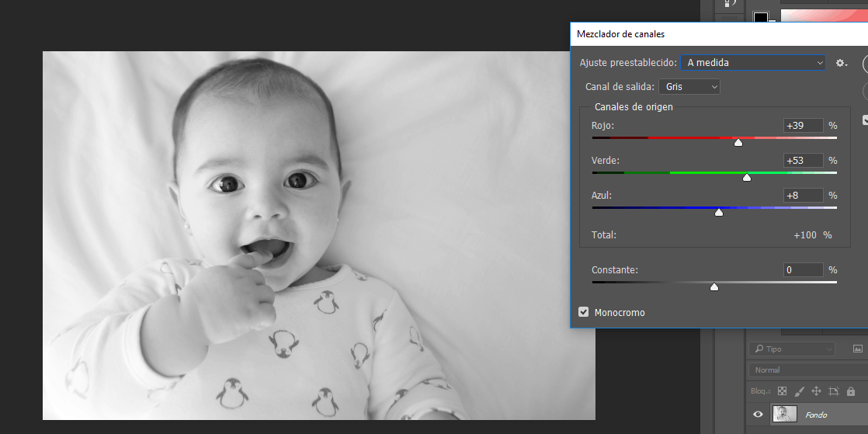Click the black foreground color swatch
The width and height of the screenshot is (868, 434).
click(761, 17)
